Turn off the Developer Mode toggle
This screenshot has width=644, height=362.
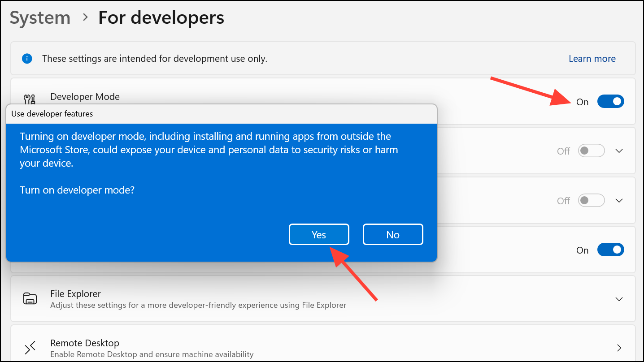click(x=610, y=101)
